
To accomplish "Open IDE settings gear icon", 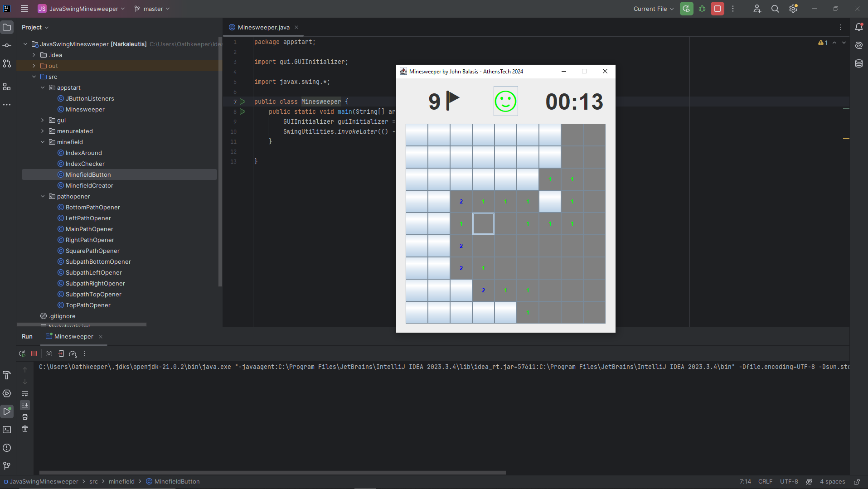I will (x=793, y=9).
